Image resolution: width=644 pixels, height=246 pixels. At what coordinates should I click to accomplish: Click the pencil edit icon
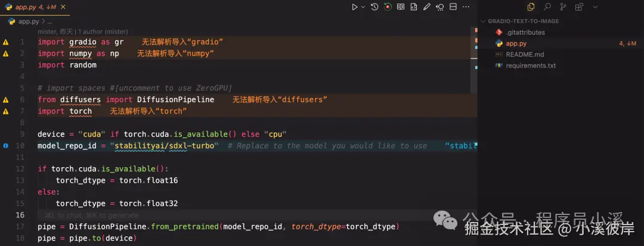[x=427, y=7]
